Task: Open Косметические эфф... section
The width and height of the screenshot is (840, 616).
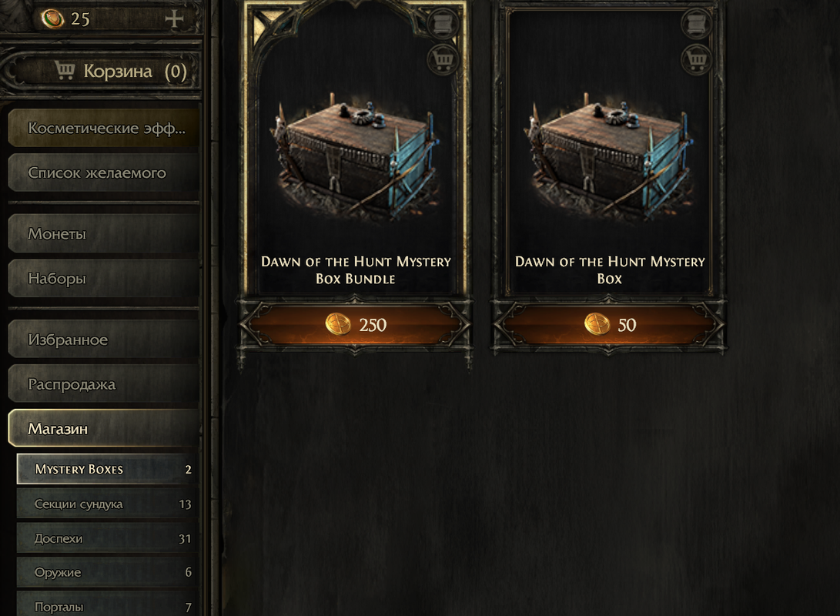Action: click(104, 128)
